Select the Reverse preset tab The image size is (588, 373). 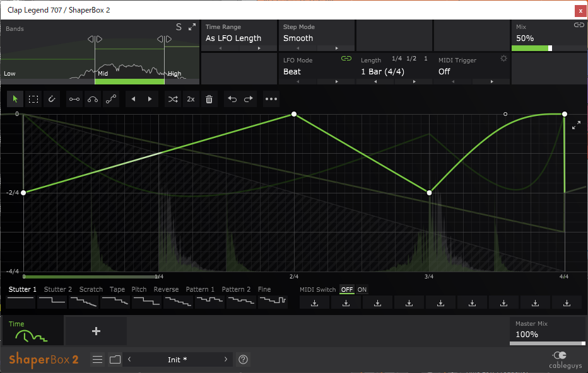(166, 289)
